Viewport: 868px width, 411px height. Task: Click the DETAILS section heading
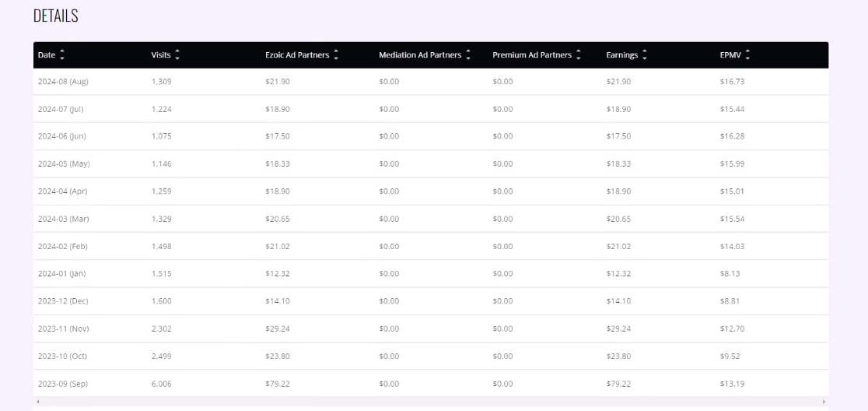56,16
